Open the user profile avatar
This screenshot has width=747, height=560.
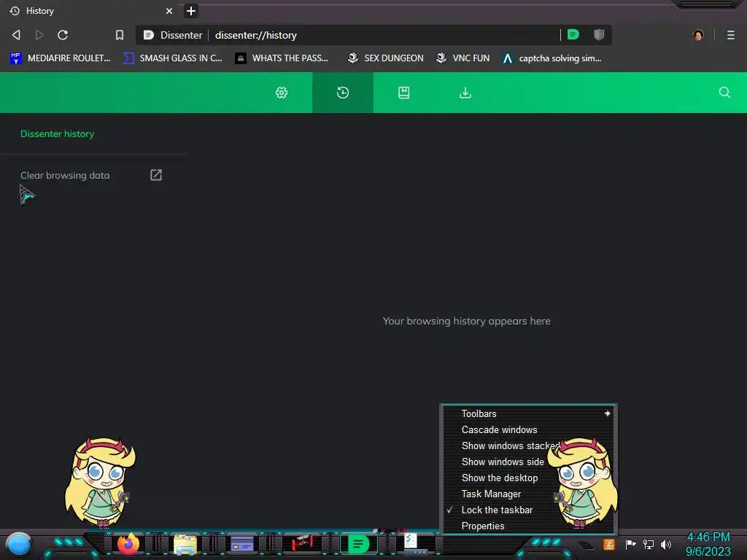click(x=698, y=35)
